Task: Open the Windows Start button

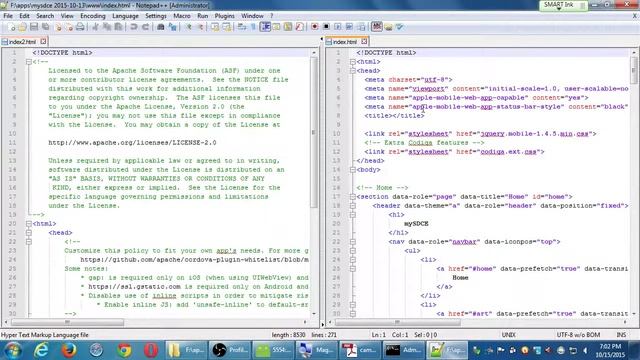Action: [13, 350]
